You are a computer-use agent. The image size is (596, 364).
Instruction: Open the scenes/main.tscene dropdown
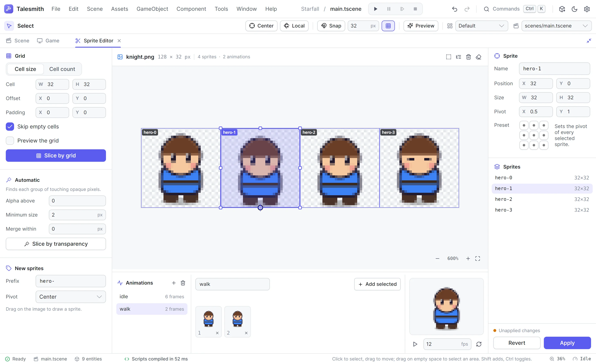pyautogui.click(x=556, y=26)
